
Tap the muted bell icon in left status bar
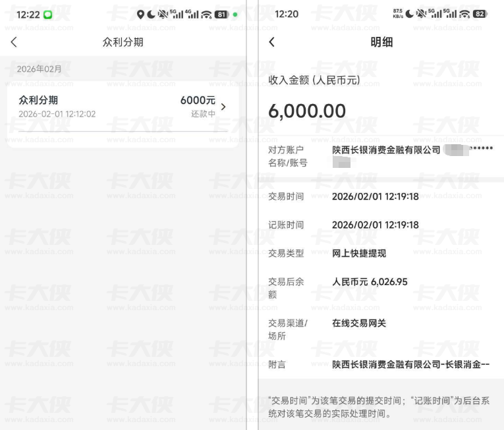[163, 14]
